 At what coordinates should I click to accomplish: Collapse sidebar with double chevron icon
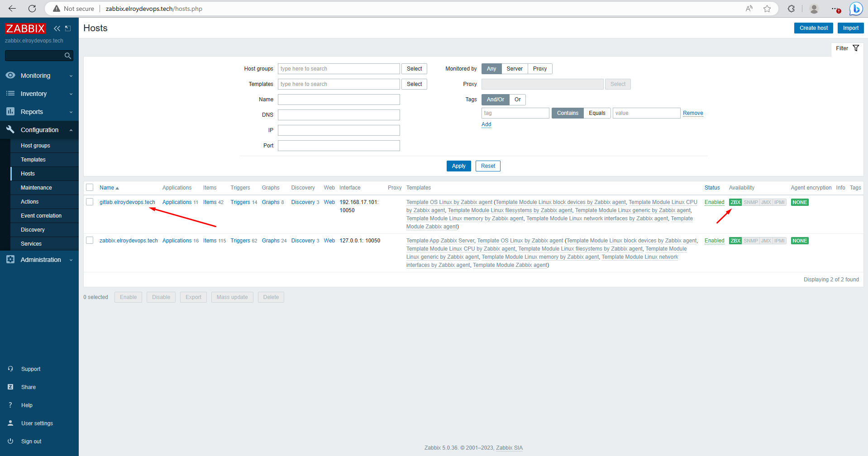pyautogui.click(x=57, y=28)
